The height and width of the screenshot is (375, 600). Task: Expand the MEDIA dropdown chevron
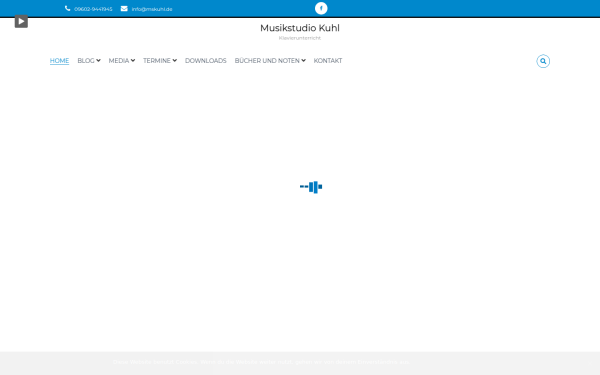[x=133, y=60]
